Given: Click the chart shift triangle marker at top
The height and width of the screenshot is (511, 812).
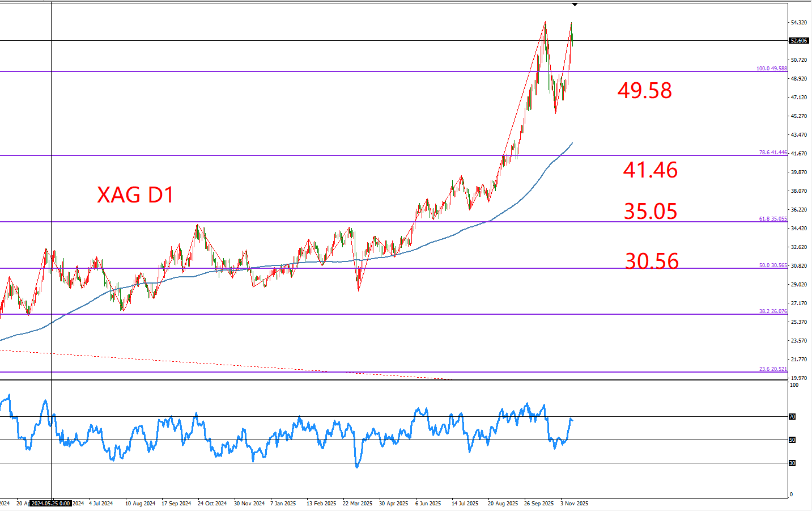Looking at the screenshot, I should tap(575, 5).
